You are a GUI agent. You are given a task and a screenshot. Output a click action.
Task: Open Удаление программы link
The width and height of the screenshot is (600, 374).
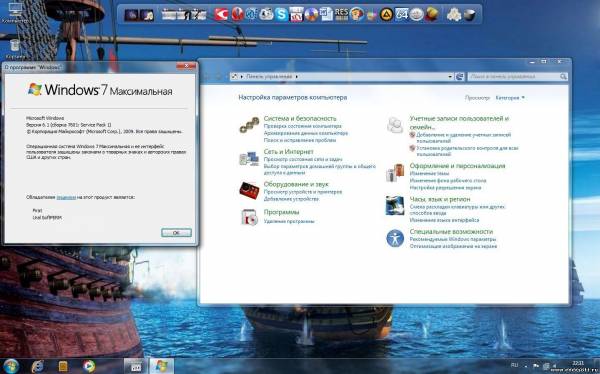coord(289,221)
